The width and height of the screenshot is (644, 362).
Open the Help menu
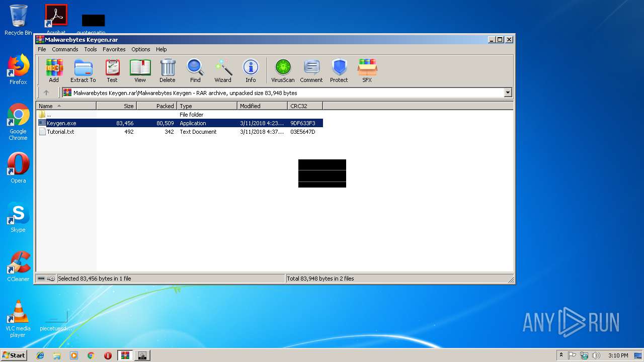click(x=161, y=49)
